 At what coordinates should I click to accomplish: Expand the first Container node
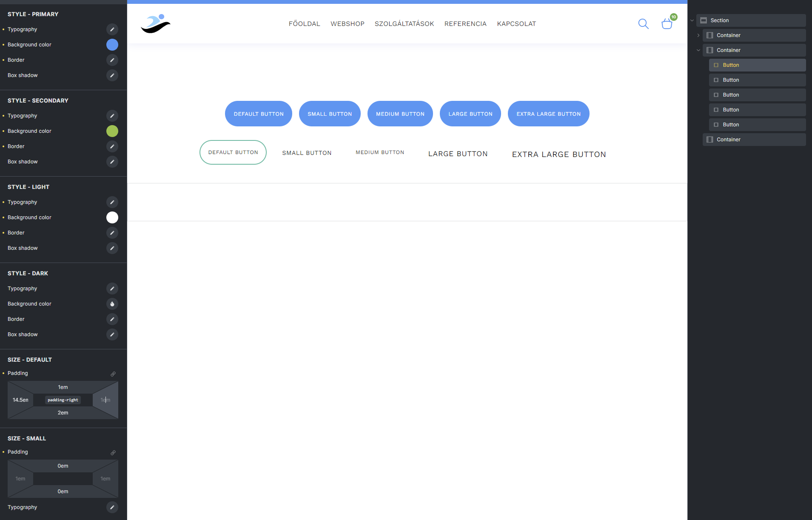tap(698, 35)
